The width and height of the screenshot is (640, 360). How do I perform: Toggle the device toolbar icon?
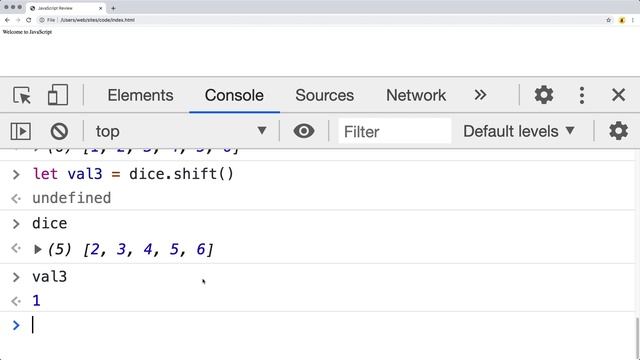pyautogui.click(x=58, y=95)
